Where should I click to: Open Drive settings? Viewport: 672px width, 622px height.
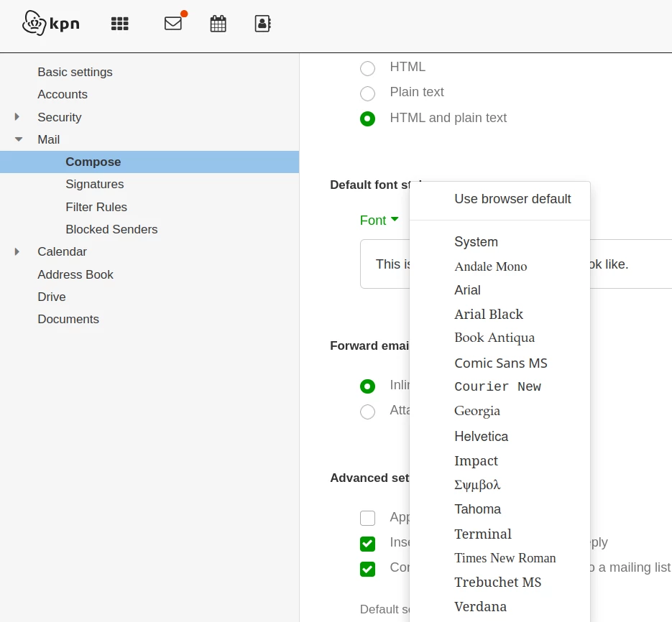[x=52, y=297]
